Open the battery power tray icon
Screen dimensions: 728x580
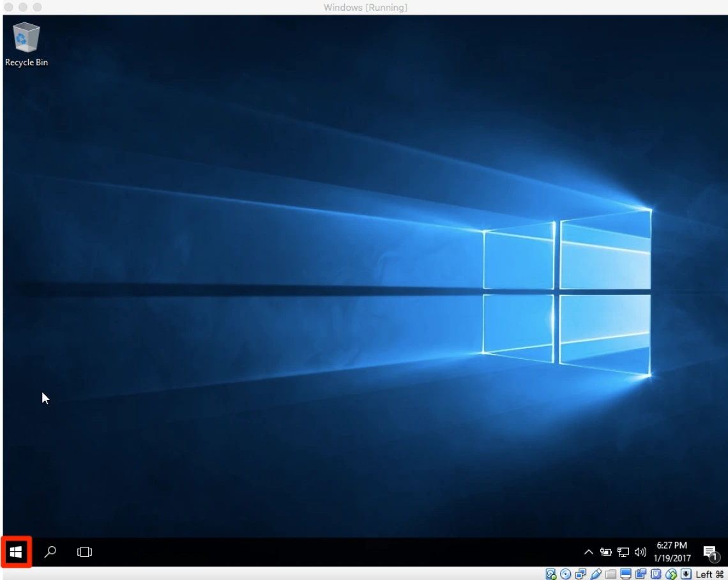tap(605, 552)
